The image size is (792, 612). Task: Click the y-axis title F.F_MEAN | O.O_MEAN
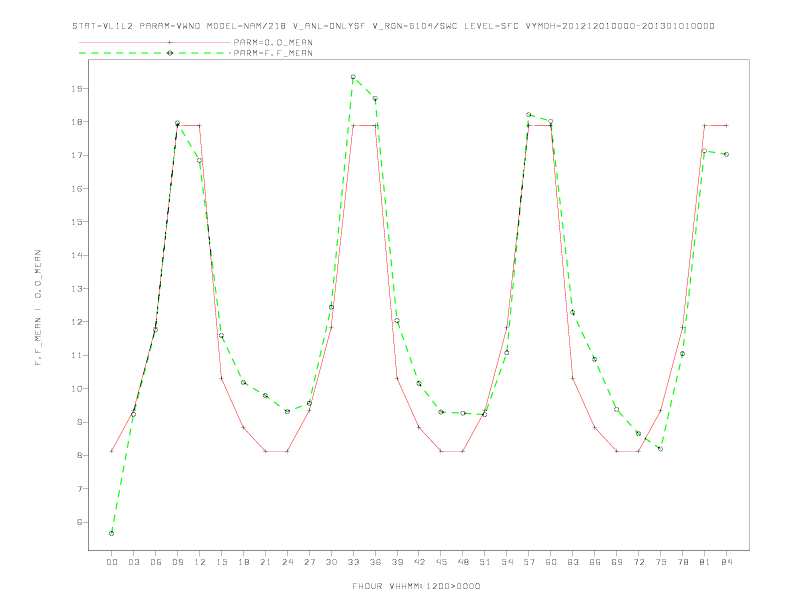(38, 308)
